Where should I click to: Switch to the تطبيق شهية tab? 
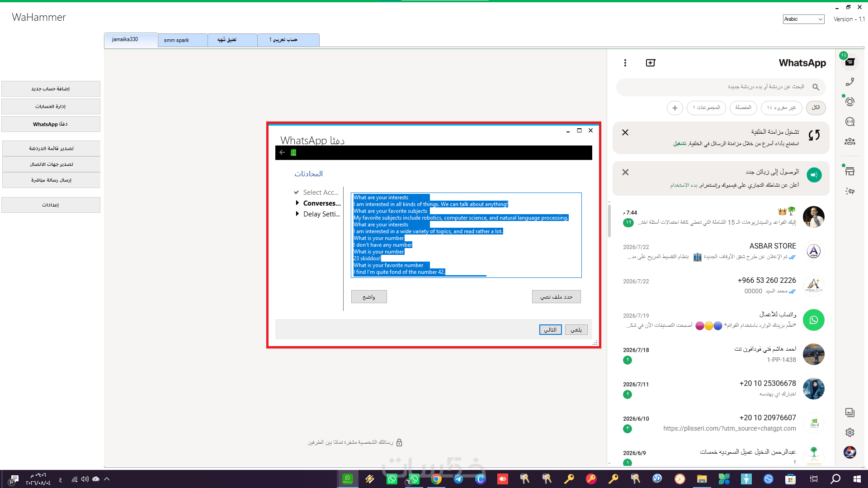(x=232, y=40)
